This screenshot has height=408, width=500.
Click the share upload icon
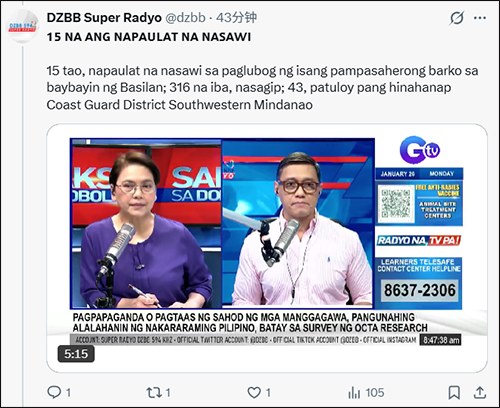[x=480, y=392]
